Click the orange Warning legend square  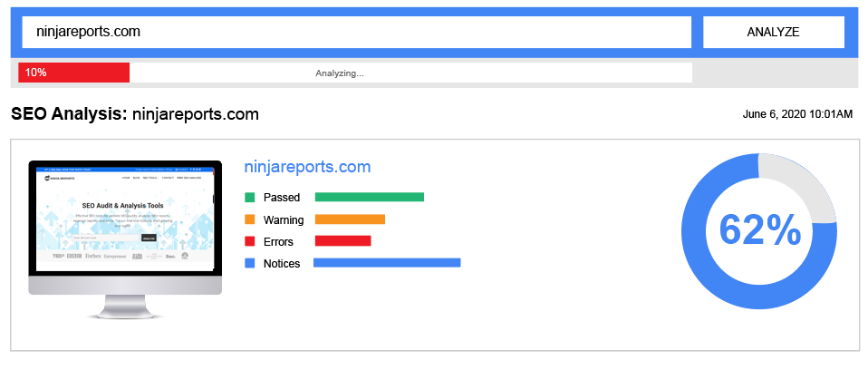point(250,219)
